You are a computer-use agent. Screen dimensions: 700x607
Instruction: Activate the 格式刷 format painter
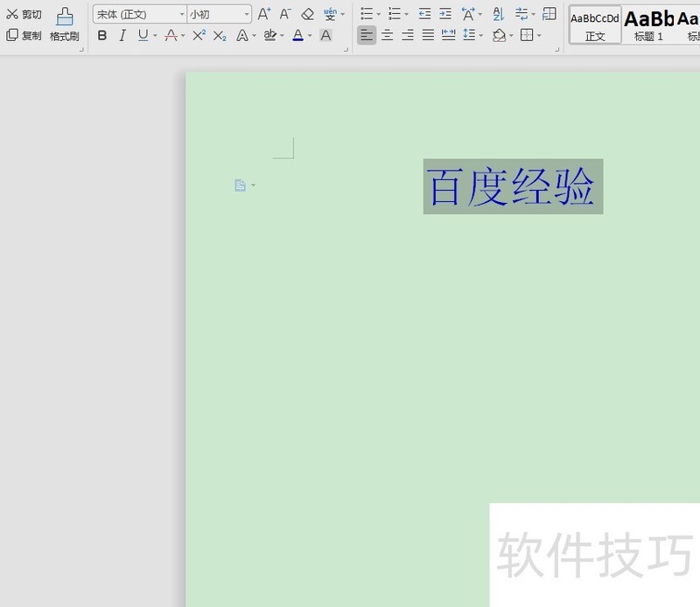point(64,24)
